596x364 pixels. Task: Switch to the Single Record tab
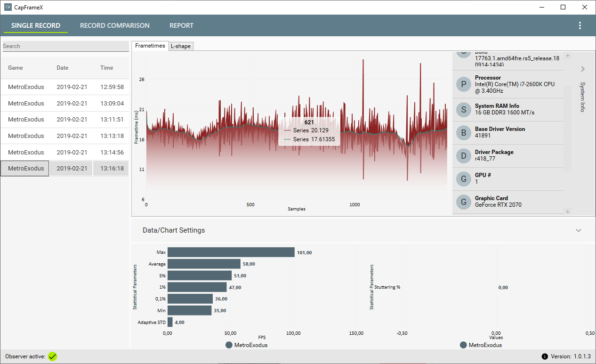36,25
